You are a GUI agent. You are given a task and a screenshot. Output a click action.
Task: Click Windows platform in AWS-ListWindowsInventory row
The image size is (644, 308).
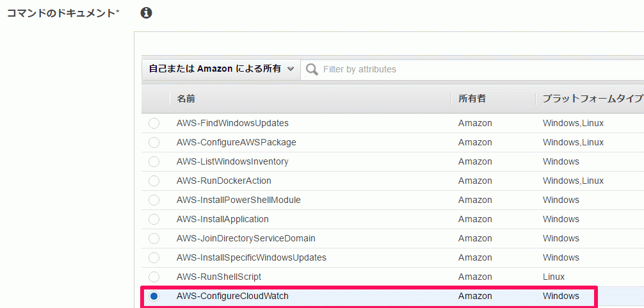(561, 162)
